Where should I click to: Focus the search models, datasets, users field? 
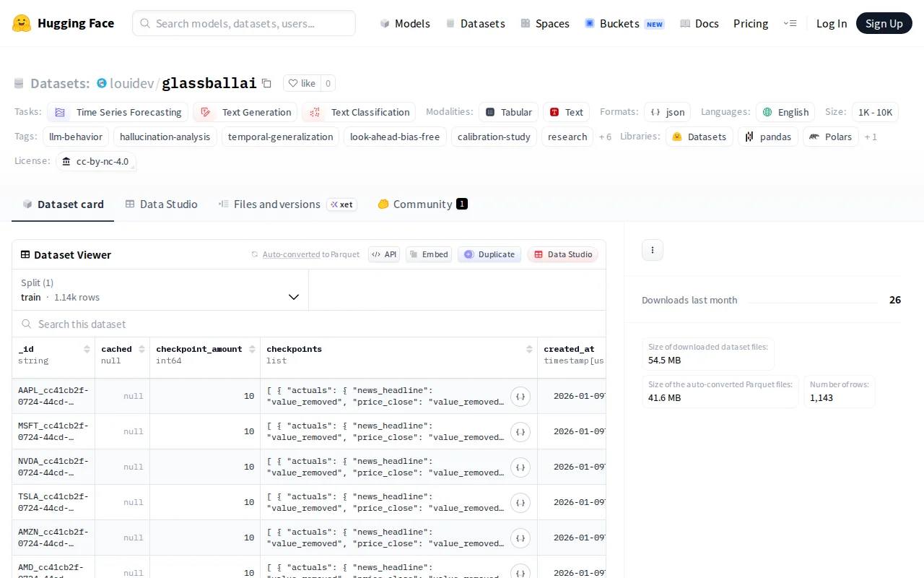tap(244, 23)
